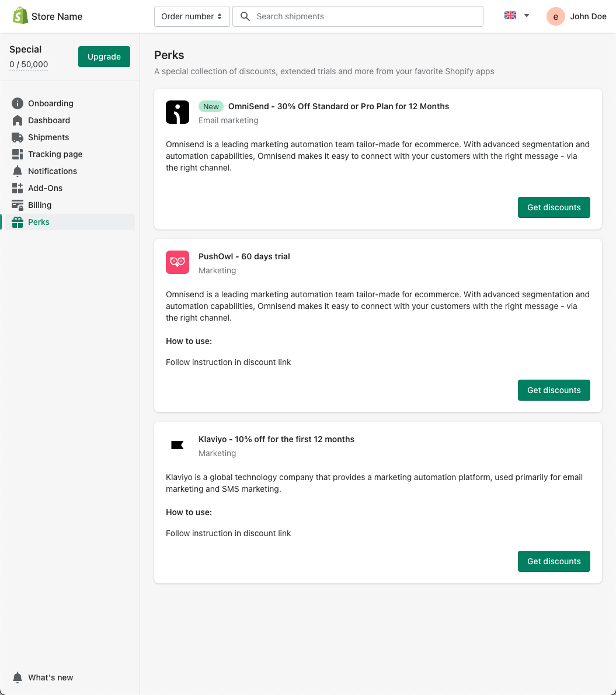Open the John Doe account menu
616x695 pixels.
coord(576,16)
